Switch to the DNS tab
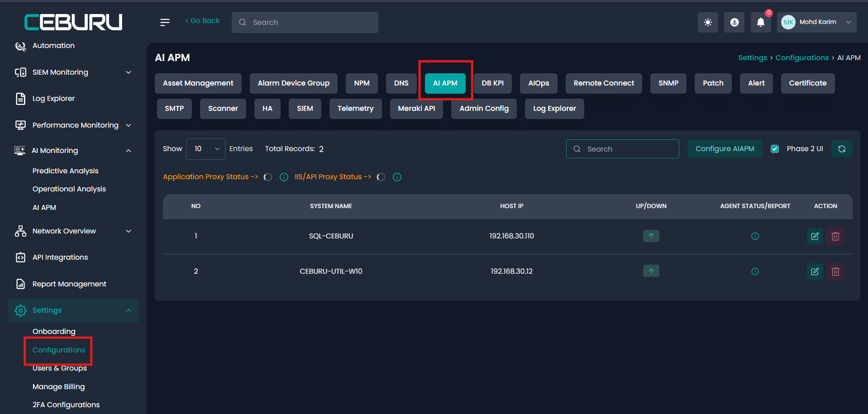The width and height of the screenshot is (868, 414). click(401, 83)
